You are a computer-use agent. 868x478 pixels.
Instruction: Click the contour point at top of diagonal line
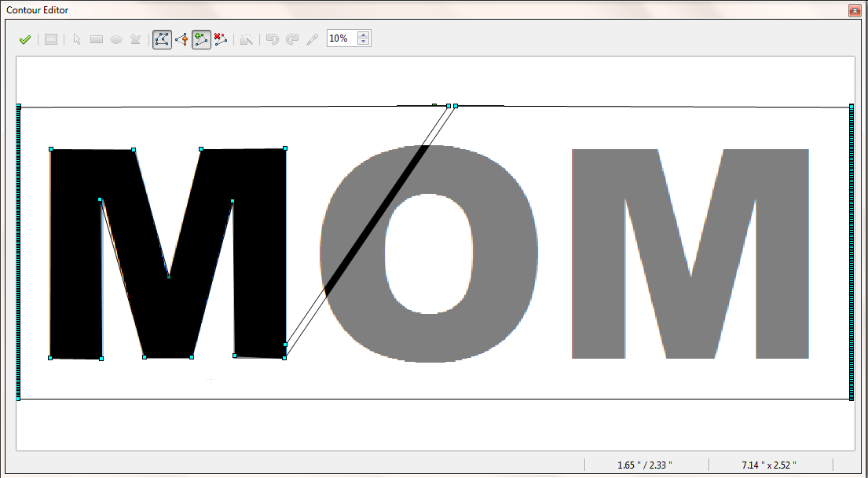pos(449,106)
